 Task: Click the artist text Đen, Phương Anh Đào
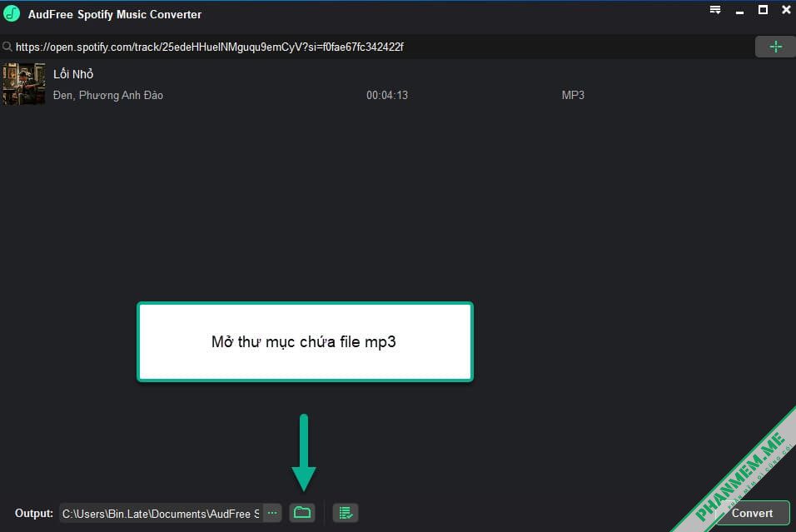point(108,95)
